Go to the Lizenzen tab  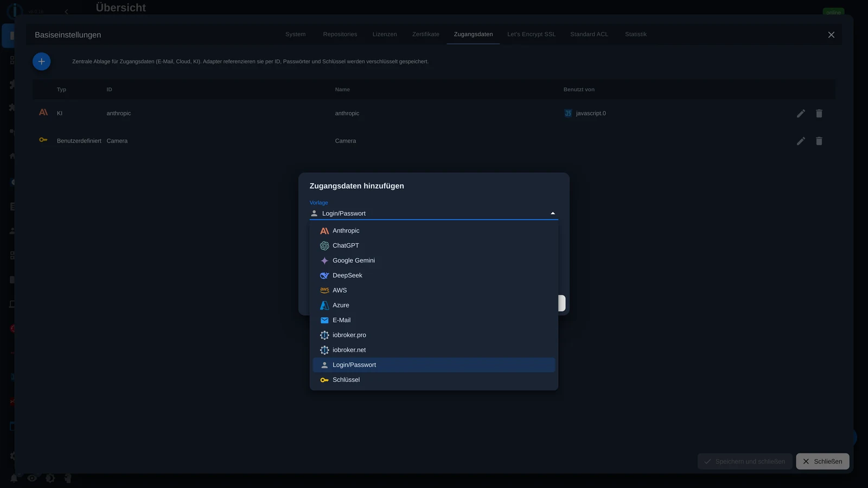point(385,34)
